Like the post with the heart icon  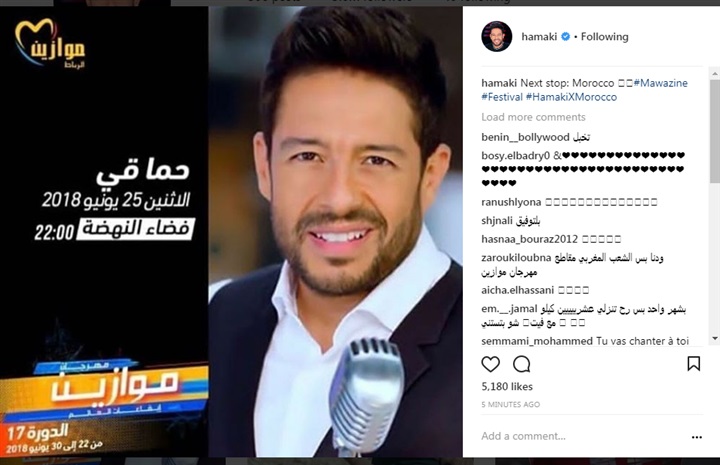pos(490,364)
